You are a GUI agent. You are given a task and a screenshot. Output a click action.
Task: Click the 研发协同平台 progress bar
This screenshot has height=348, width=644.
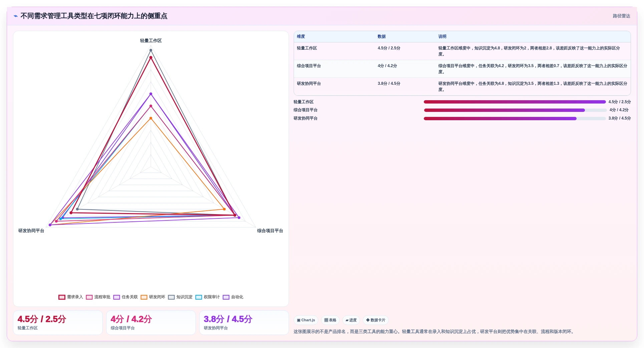pos(515,119)
